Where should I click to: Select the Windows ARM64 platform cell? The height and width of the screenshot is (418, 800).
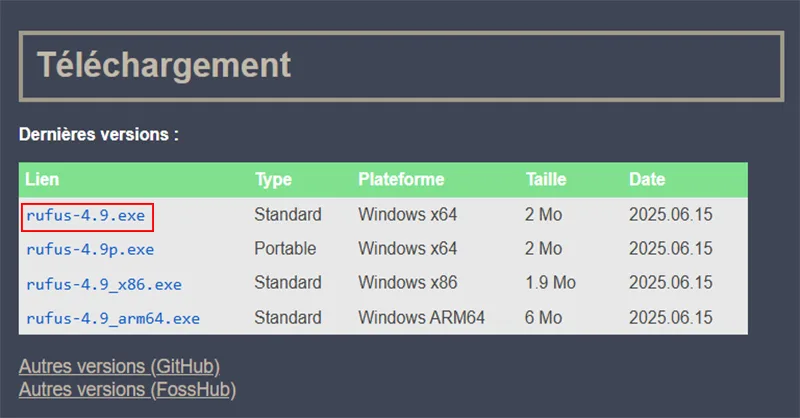click(421, 317)
